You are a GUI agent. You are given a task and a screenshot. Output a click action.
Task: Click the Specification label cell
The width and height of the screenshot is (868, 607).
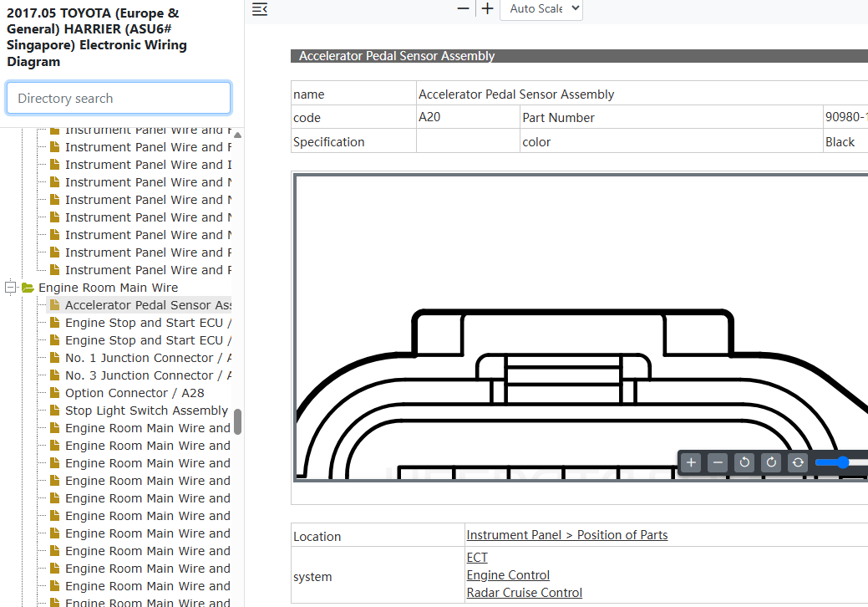pos(353,141)
